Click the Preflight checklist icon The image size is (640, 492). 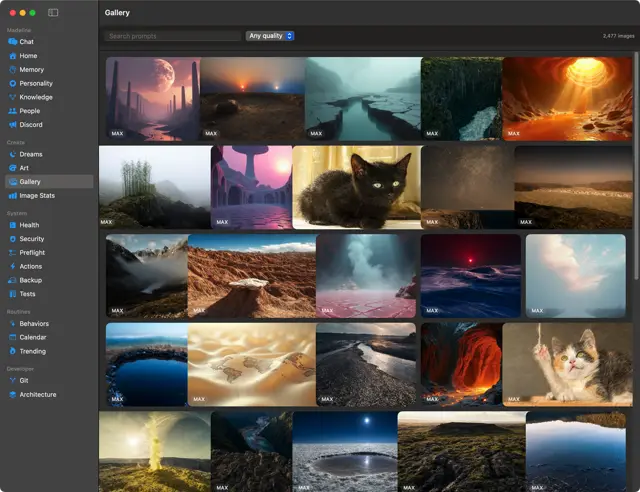pos(13,253)
